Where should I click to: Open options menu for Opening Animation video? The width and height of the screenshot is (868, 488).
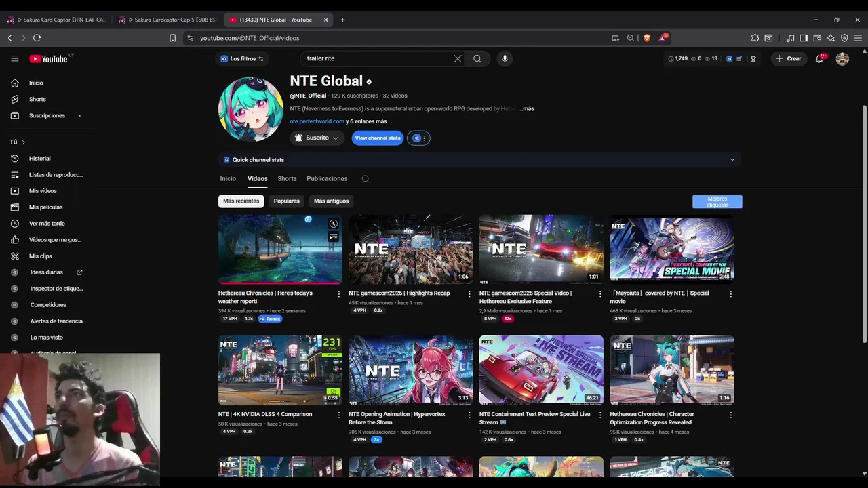coord(469,415)
